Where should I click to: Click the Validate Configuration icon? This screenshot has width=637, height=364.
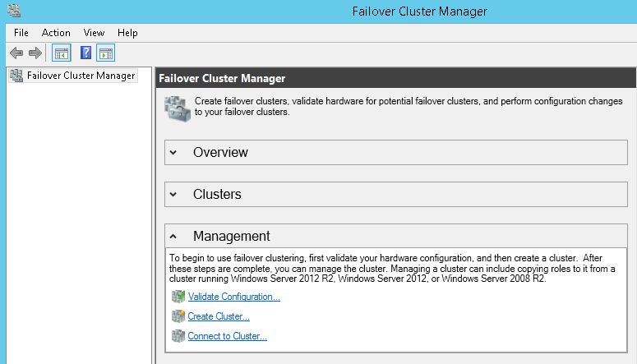coord(178,297)
